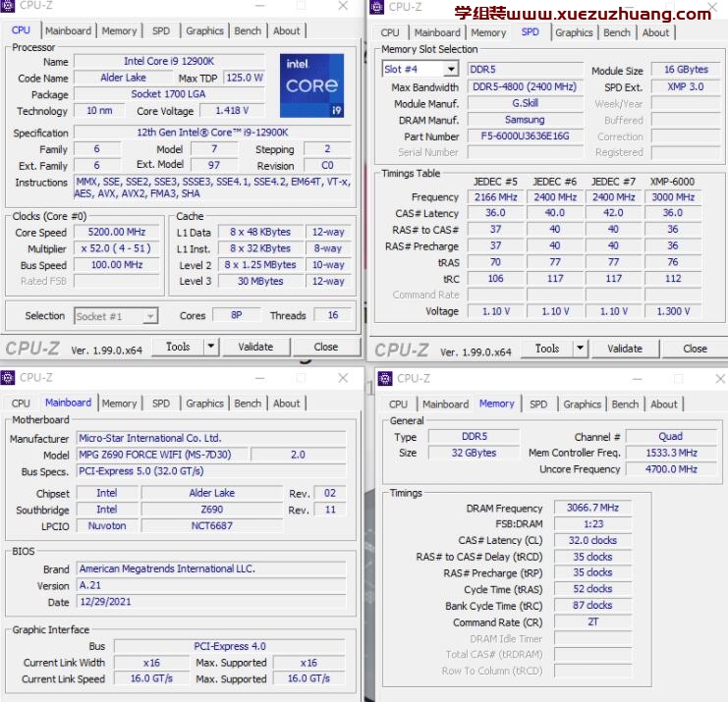Viewport: 728px width, 702px height.
Task: Select Memory tab in SPD window
Action: coord(488,33)
